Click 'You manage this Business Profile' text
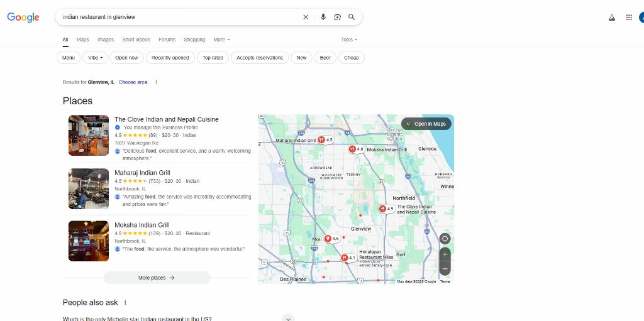 [160, 128]
